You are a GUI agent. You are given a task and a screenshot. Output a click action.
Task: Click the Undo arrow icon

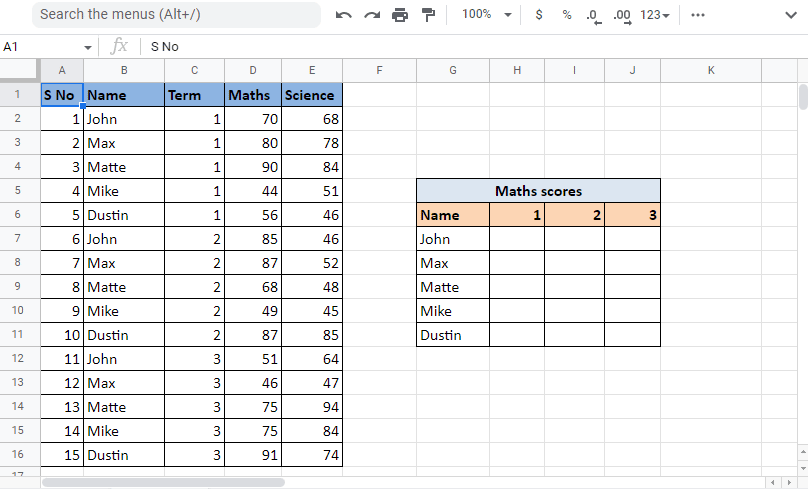point(344,15)
